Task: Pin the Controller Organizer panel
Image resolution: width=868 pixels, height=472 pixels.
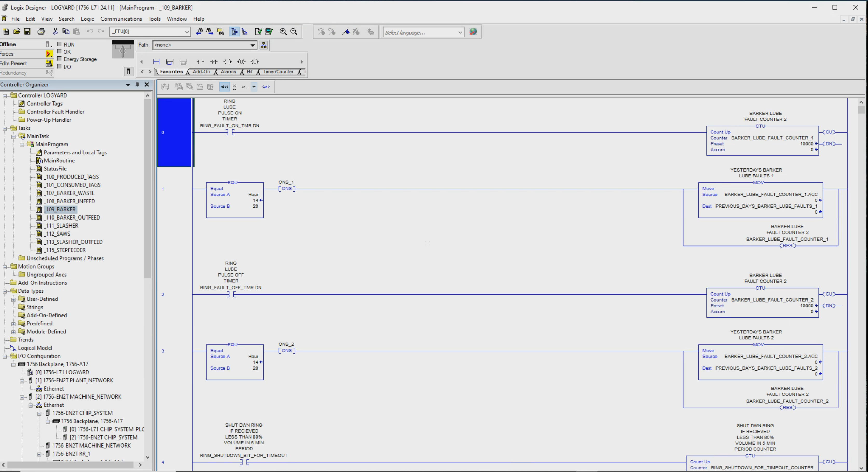Action: pos(137,85)
